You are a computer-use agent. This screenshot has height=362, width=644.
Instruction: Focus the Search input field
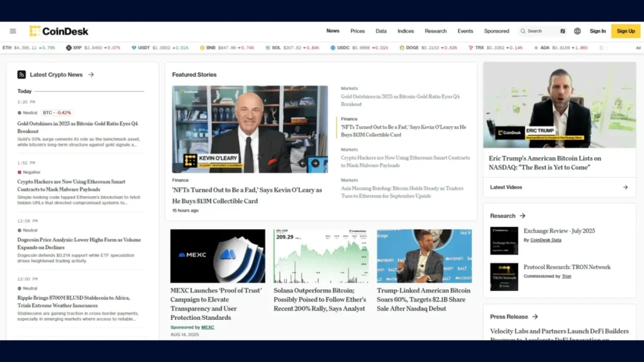pyautogui.click(x=542, y=31)
